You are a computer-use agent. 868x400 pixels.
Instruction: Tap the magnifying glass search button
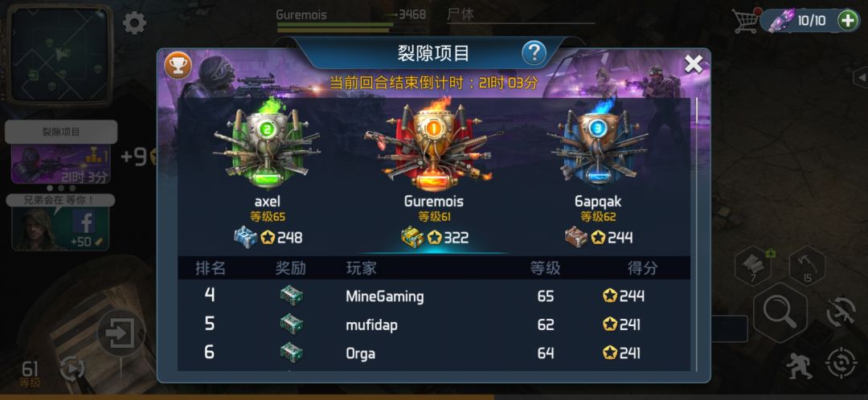(x=780, y=313)
